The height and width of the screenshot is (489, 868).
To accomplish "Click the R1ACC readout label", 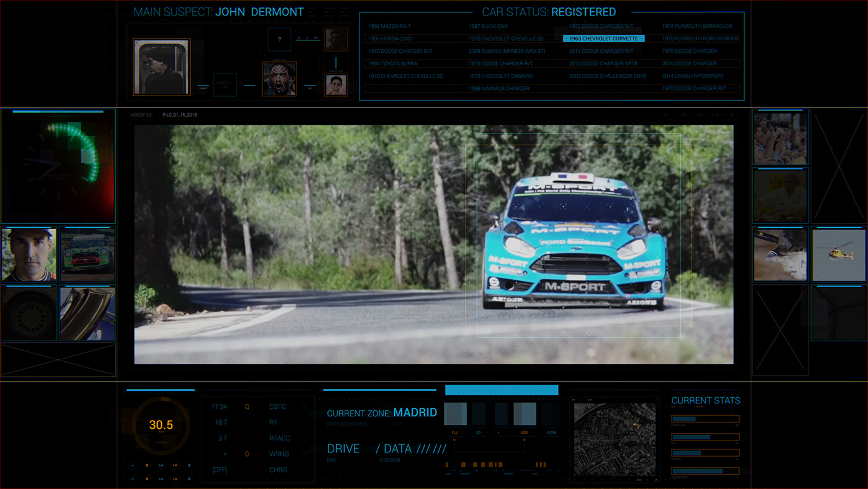I will [280, 438].
